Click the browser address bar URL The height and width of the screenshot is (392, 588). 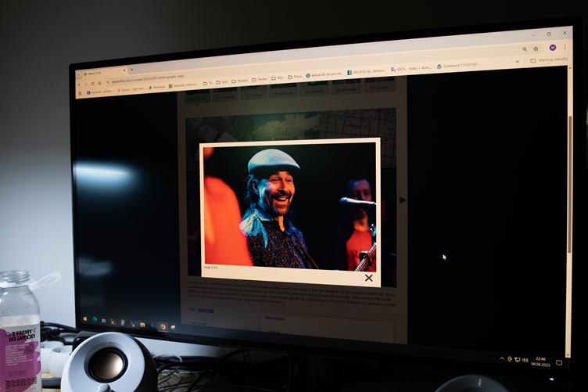coord(148,80)
